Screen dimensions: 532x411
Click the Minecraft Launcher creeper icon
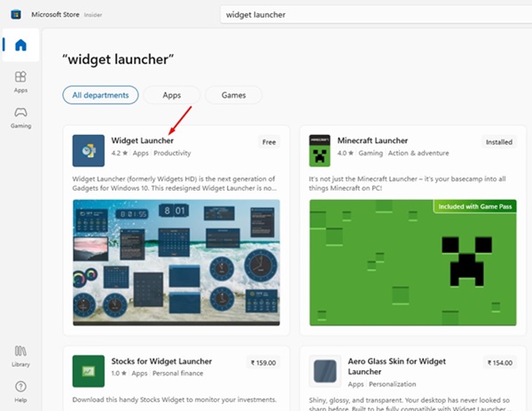pyautogui.click(x=319, y=151)
